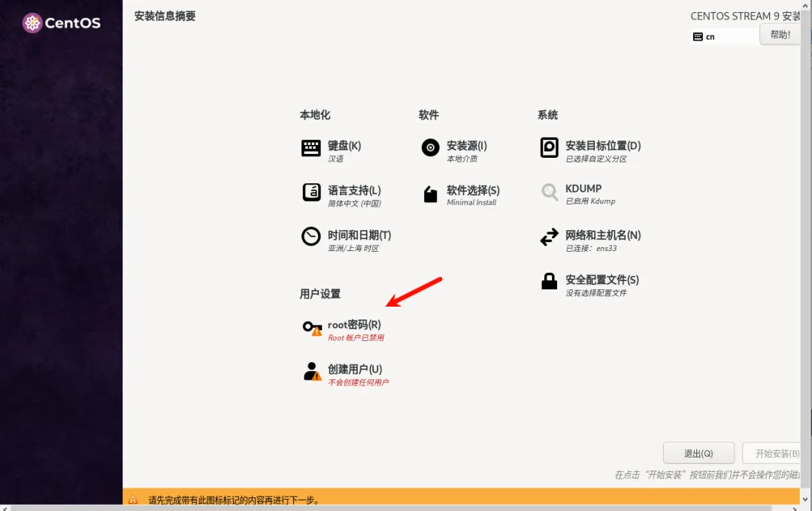Click the '已选择自定义分区' status text

596,159
